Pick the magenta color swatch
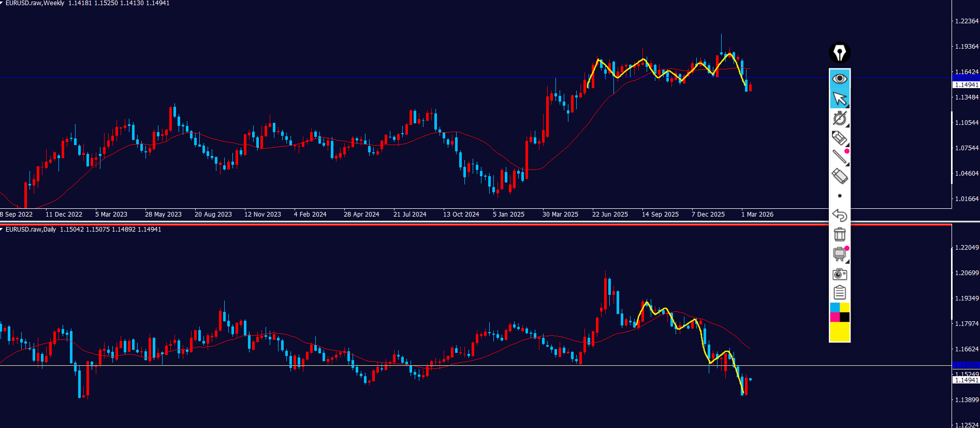980x428 pixels. 835,317
